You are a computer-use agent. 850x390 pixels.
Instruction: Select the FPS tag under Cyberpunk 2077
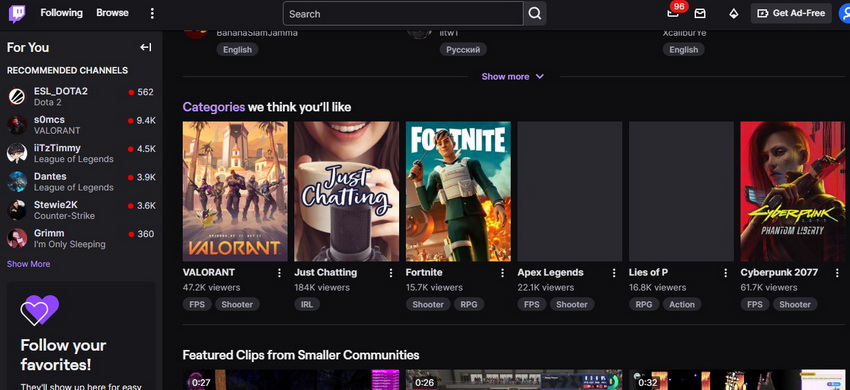755,304
